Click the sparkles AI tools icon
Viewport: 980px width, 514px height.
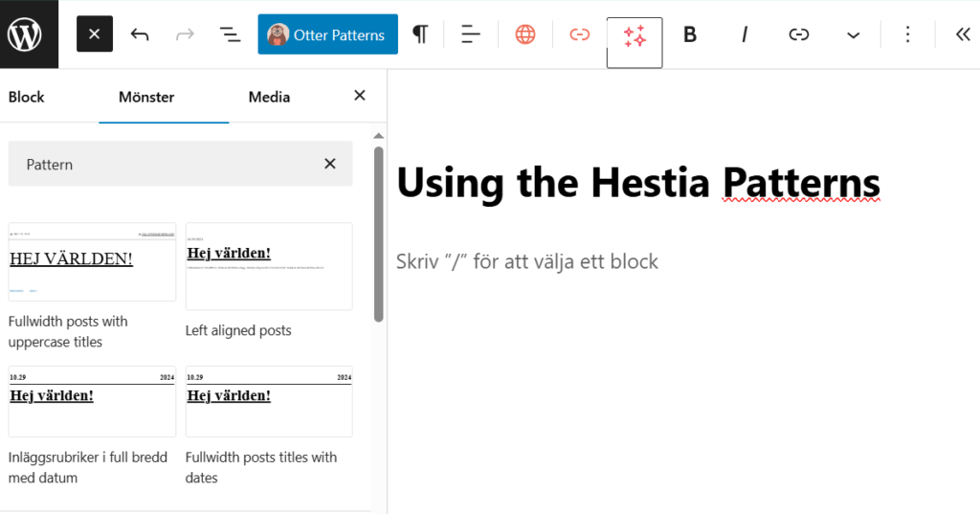[x=635, y=36]
